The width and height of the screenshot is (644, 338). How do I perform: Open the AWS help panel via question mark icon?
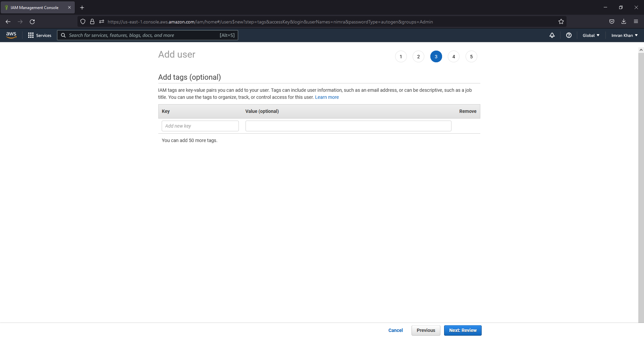(x=569, y=35)
